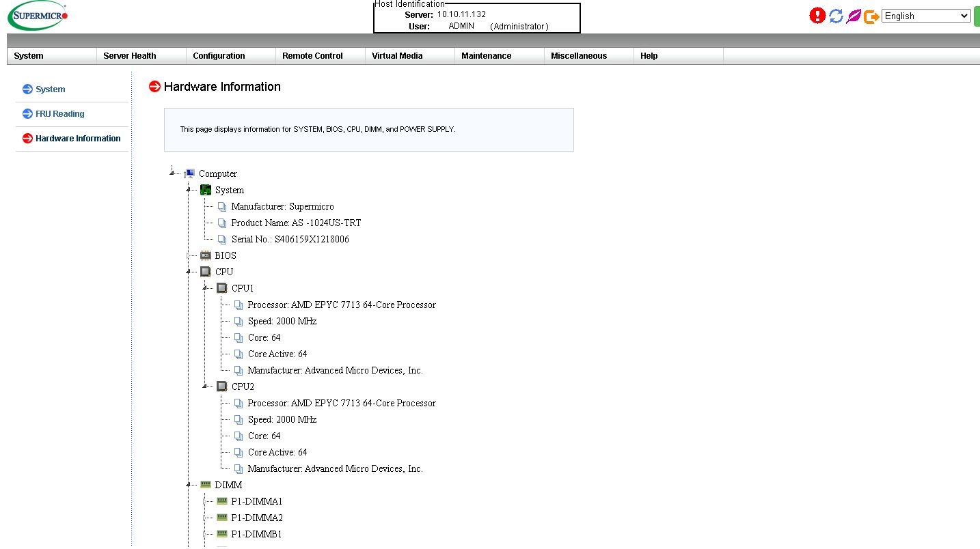Expand the P1-DIMMA1 node

205,501
